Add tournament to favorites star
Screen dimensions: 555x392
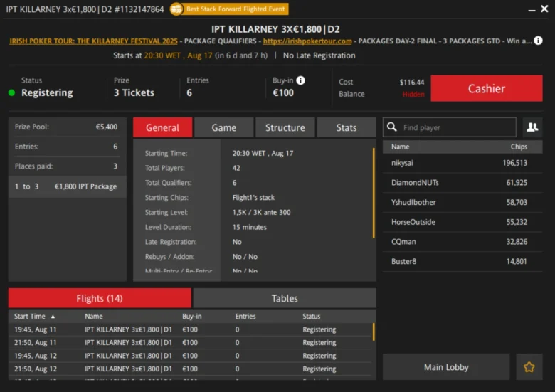point(529,367)
